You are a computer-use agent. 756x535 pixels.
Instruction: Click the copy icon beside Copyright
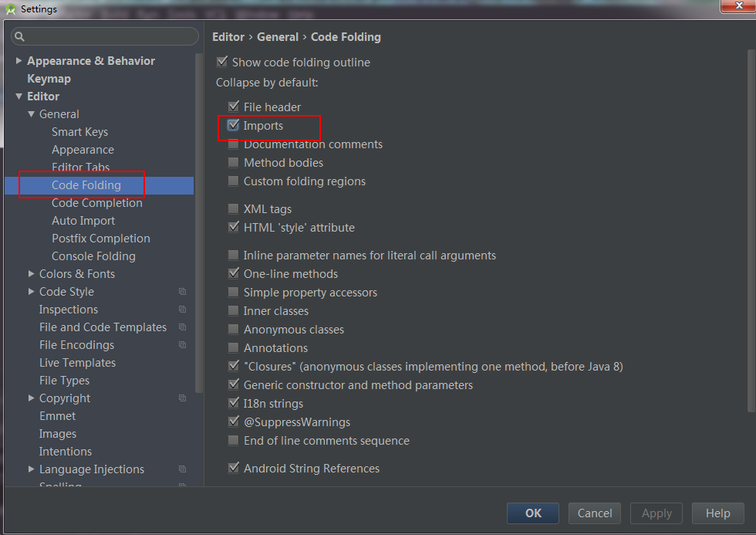[x=182, y=398]
